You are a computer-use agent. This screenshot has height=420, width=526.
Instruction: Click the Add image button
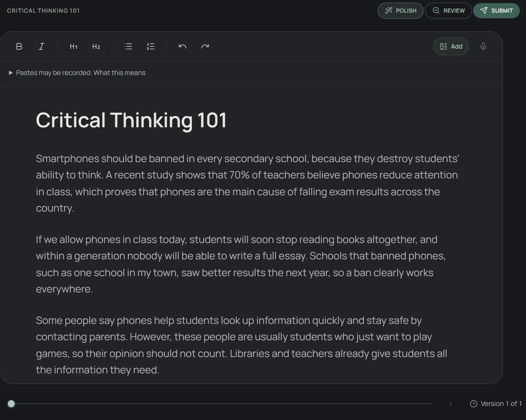[451, 46]
